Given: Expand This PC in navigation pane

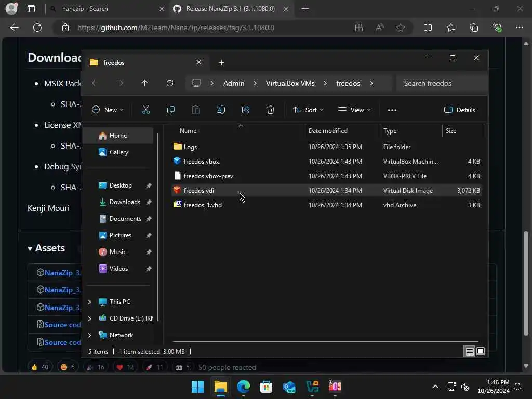Looking at the screenshot, I should [89, 302].
